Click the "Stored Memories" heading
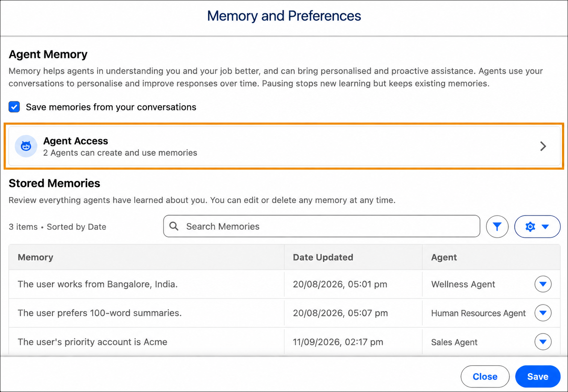568x392 pixels. point(55,183)
